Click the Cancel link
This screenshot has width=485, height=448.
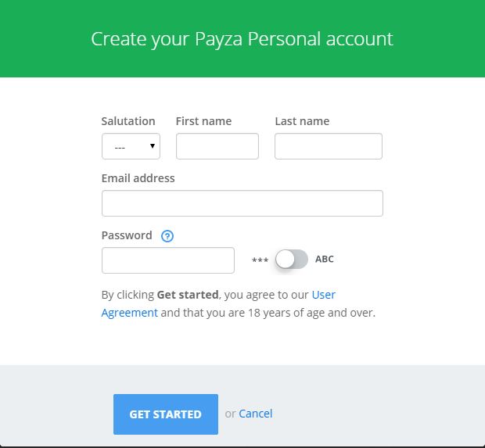(x=256, y=414)
